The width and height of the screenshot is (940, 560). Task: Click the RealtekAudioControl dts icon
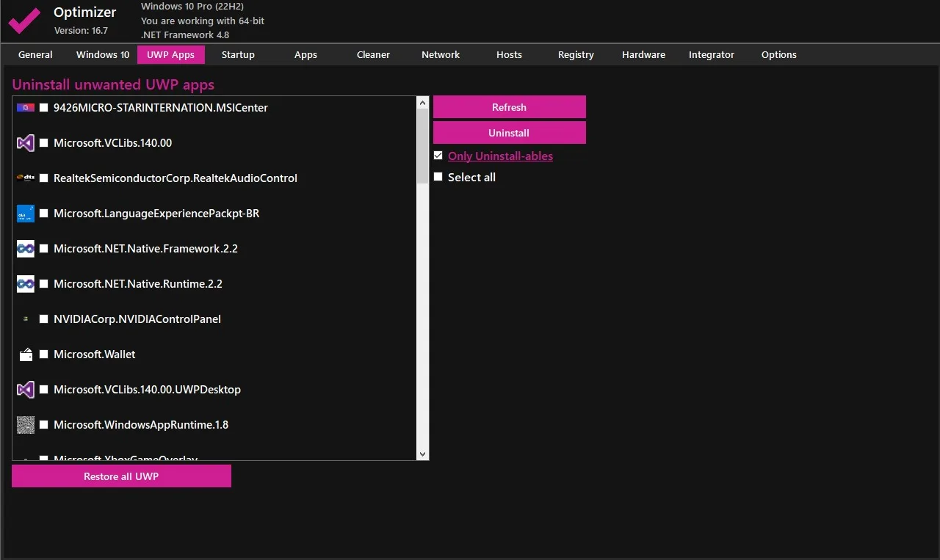click(26, 178)
